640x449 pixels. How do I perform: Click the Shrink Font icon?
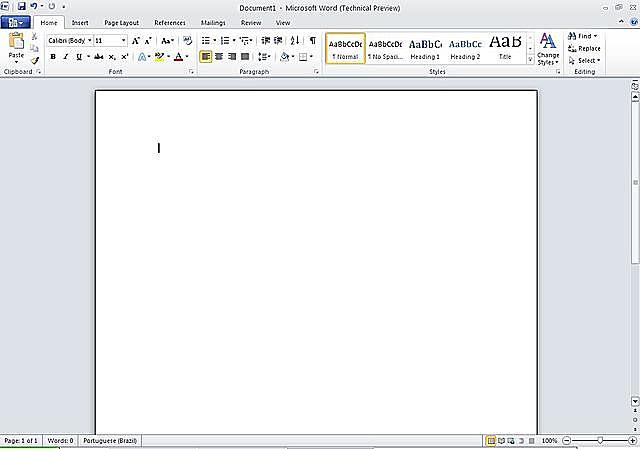(x=148, y=41)
